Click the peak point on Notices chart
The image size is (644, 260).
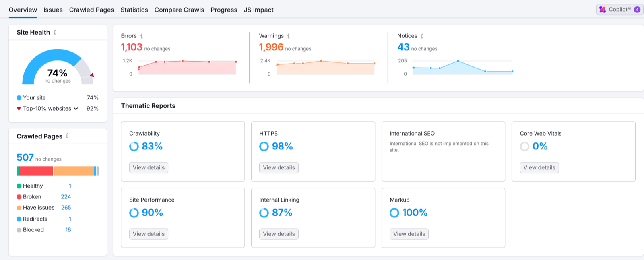pyautogui.click(x=458, y=61)
